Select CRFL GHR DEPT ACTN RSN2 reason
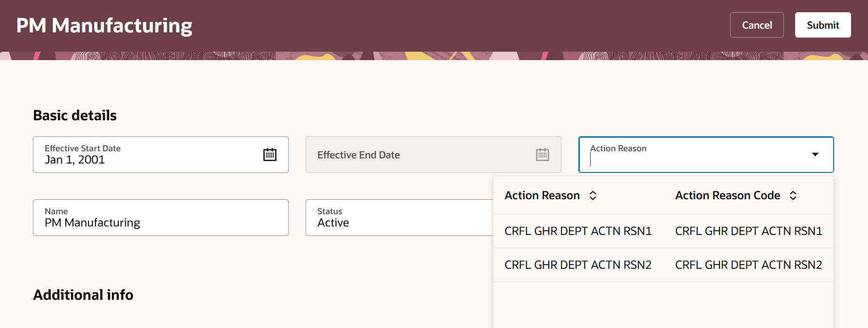This screenshot has width=868, height=328. [578, 265]
